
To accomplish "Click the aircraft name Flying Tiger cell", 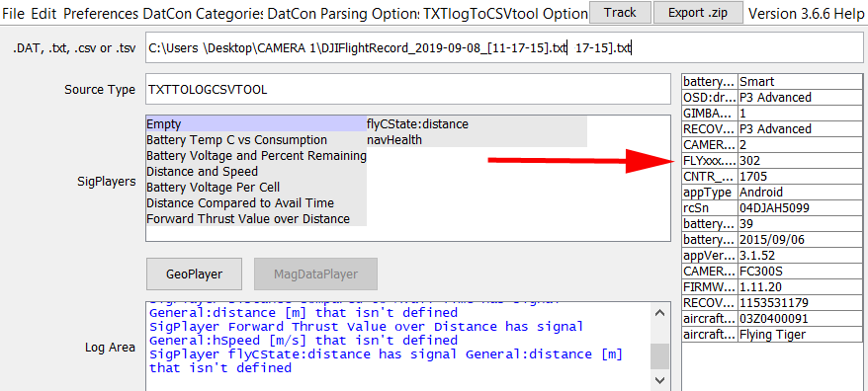I will point(801,335).
